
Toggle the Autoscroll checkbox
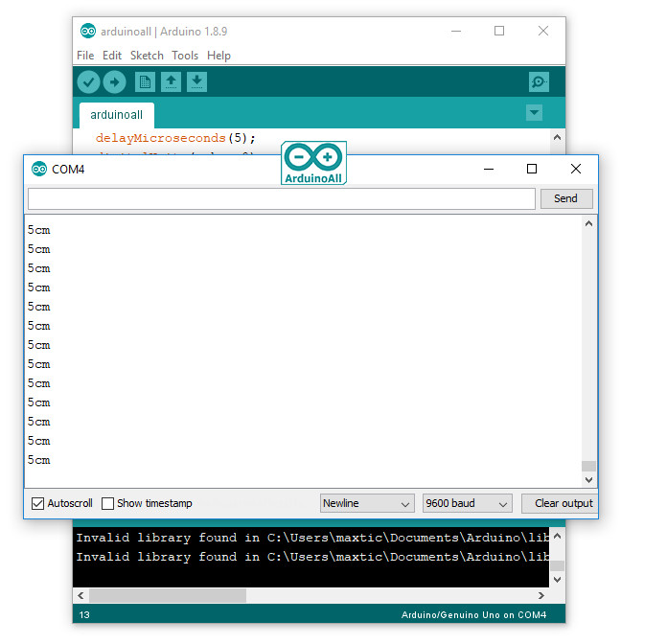pyautogui.click(x=38, y=504)
